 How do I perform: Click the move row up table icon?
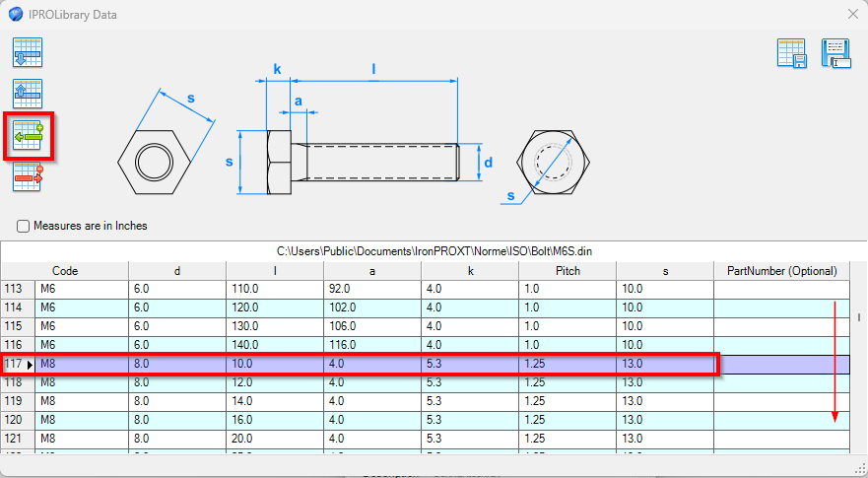tap(28, 94)
